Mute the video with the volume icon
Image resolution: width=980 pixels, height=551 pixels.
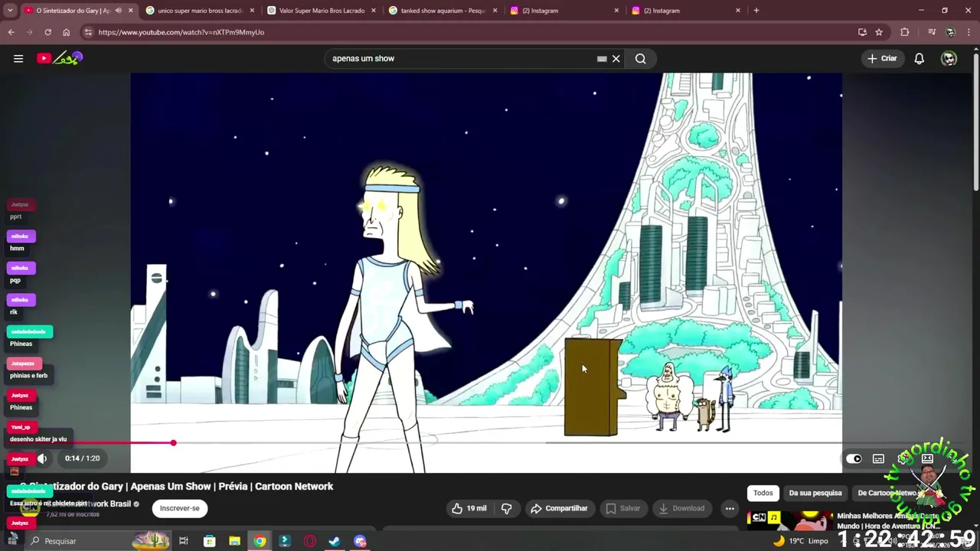(x=42, y=458)
